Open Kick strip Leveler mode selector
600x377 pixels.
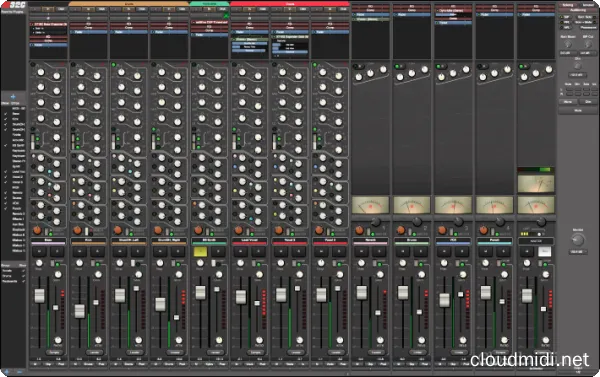94,352
